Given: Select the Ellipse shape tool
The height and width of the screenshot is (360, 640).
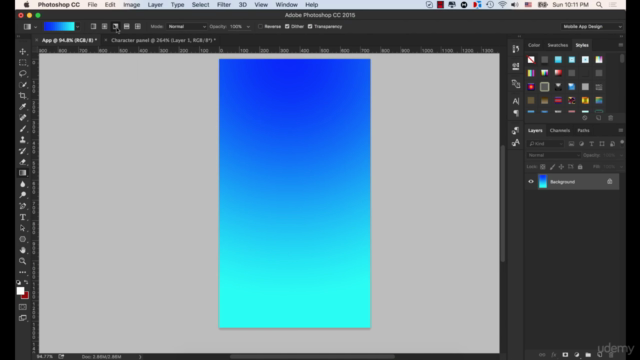Looking at the screenshot, I should coord(22,239).
